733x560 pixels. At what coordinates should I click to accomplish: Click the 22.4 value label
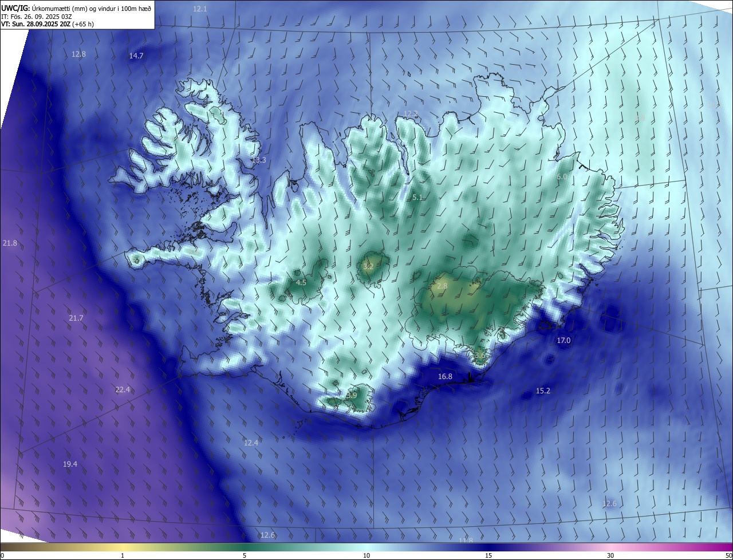pyautogui.click(x=123, y=389)
